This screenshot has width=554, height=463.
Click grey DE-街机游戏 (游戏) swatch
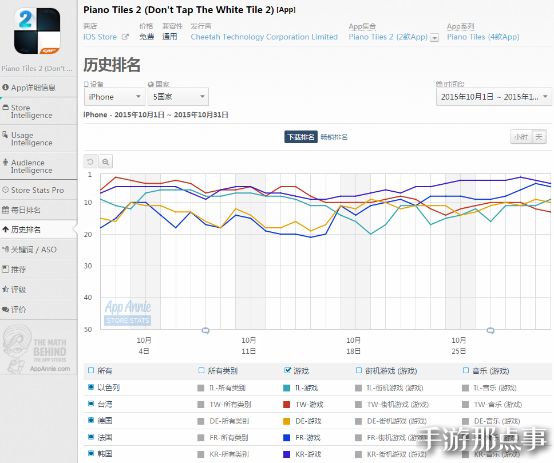[x=359, y=421]
